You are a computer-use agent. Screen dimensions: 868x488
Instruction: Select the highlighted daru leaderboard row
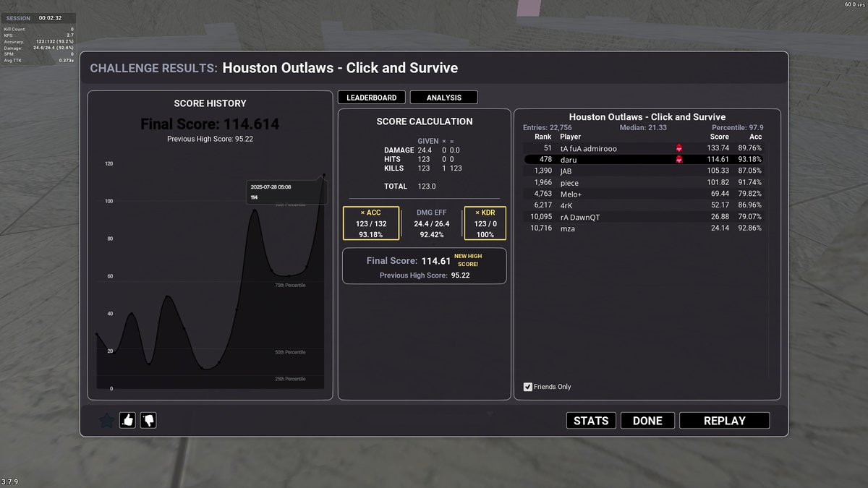(x=643, y=159)
